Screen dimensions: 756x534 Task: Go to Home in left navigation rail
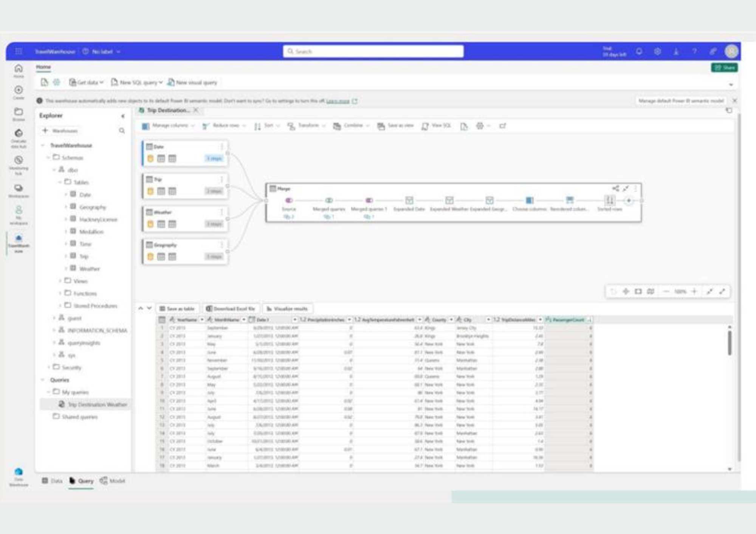19,71
